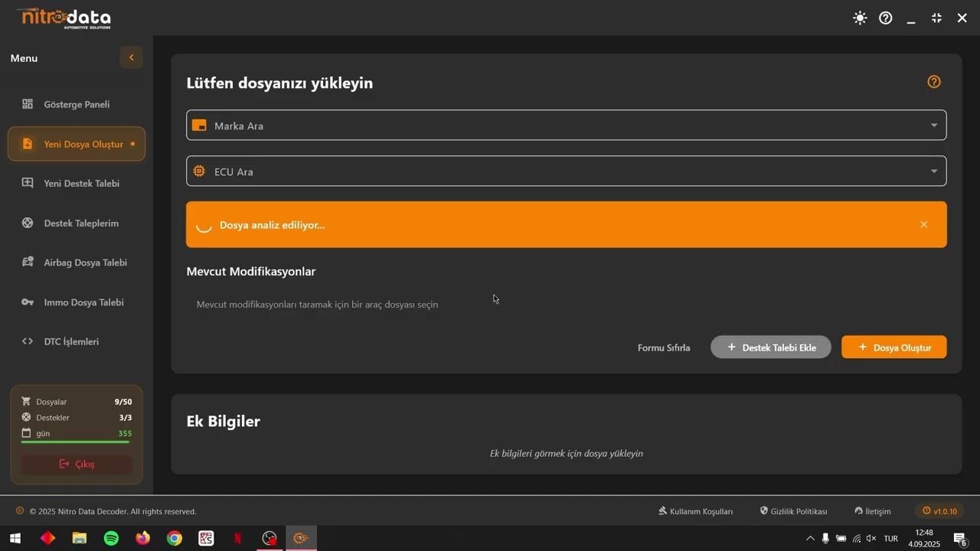The image size is (980, 551).
Task: Open Netflix from the taskbar
Action: 237,538
